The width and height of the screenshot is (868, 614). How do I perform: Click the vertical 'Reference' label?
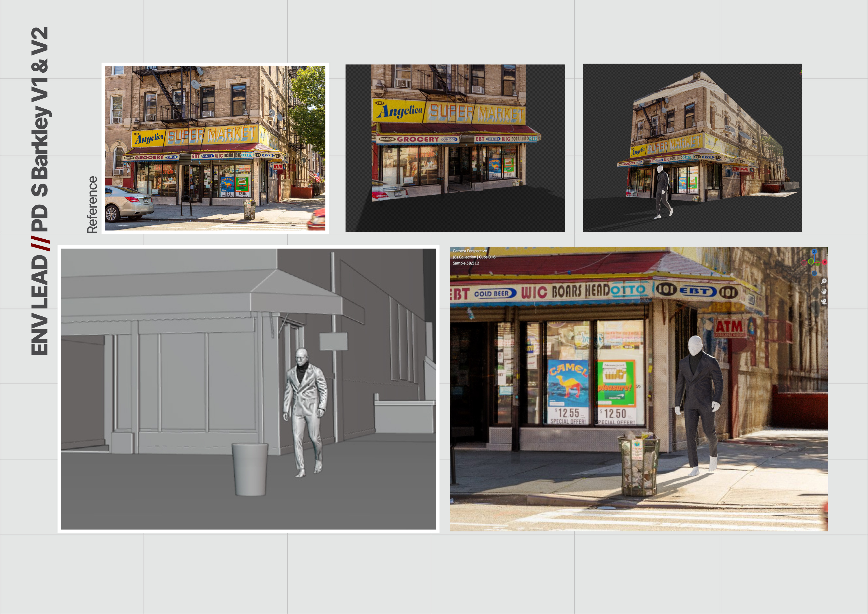coord(92,205)
